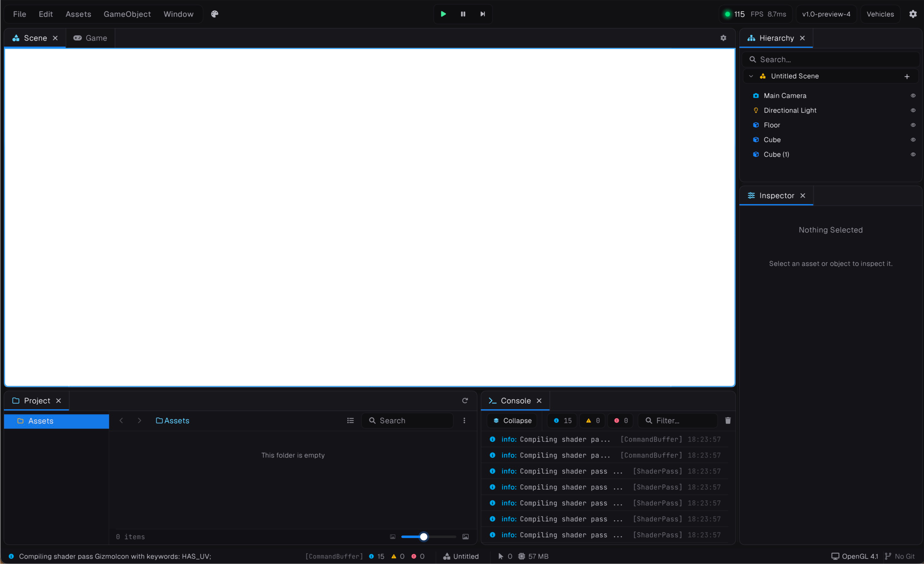This screenshot has height=564, width=924.
Task: Click Main Camera object icon
Action: click(x=756, y=96)
